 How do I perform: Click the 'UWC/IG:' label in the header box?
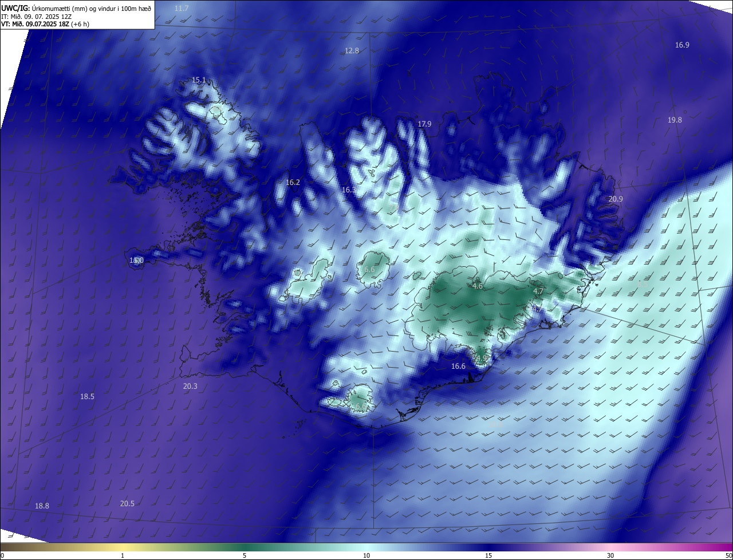15,9
